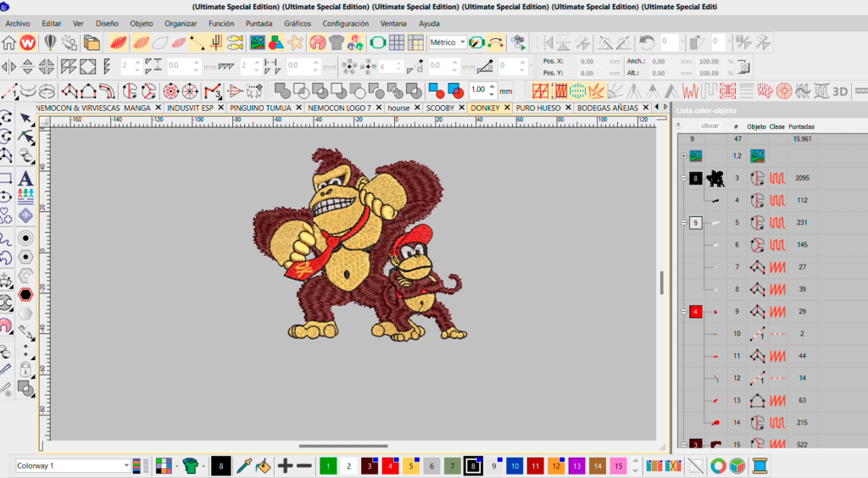Toggle the padlock proportional scaling icon

(x=744, y=67)
